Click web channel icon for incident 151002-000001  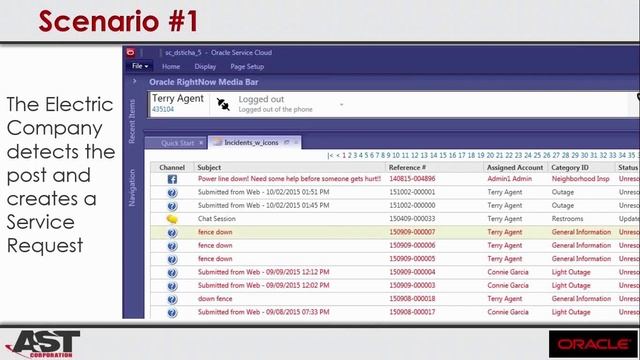[172, 192]
